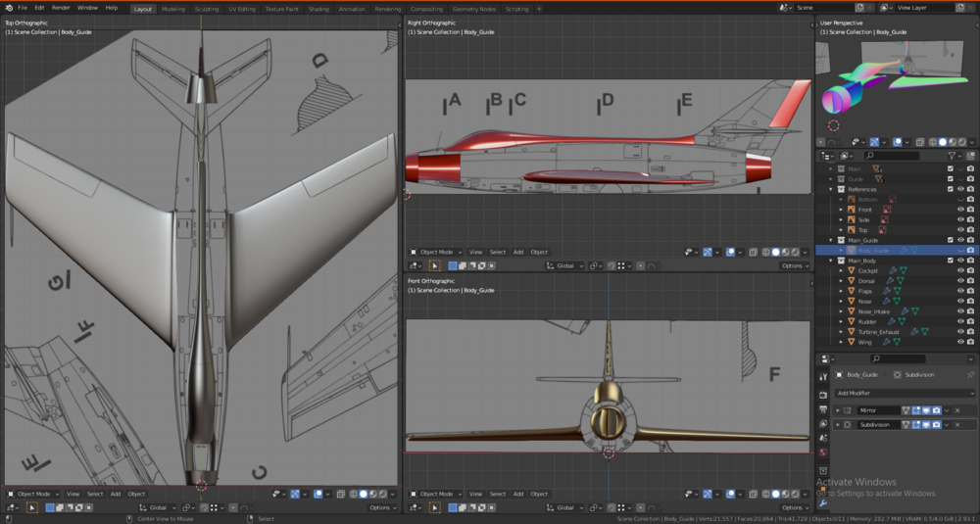The width and height of the screenshot is (980, 524).
Task: Click the outliner filter funnel icon
Action: [x=951, y=156]
